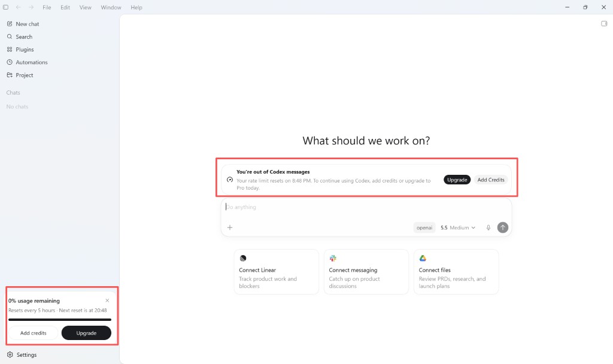The height and width of the screenshot is (364, 613).
Task: Click the plus attach icon in composer
Action: 230,227
